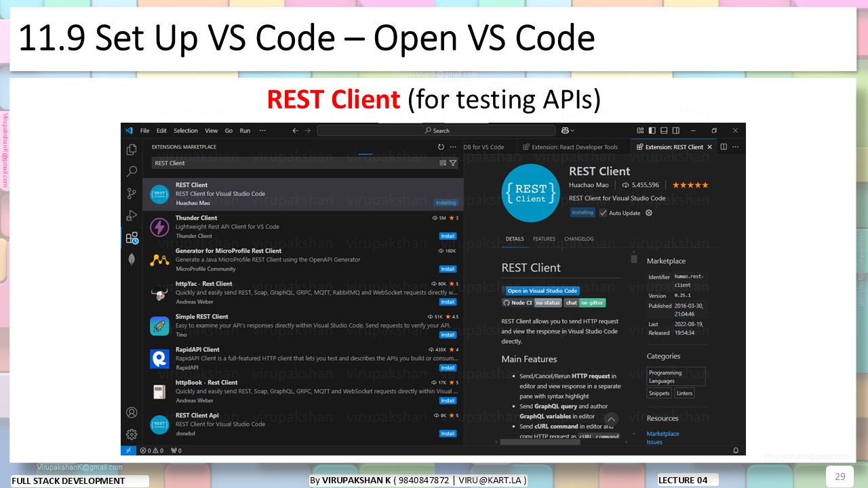Open the filter extensions funnel
Viewport: 868px width, 488px height.
(x=453, y=163)
